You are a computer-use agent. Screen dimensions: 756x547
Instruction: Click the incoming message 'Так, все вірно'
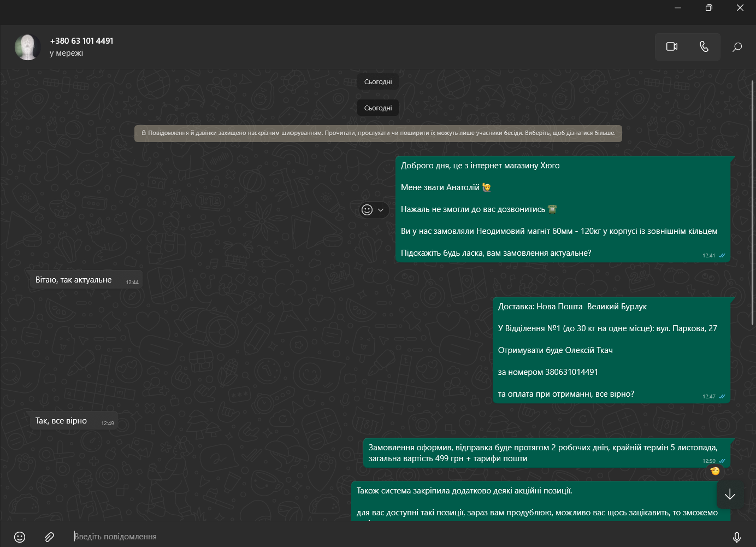(73, 421)
